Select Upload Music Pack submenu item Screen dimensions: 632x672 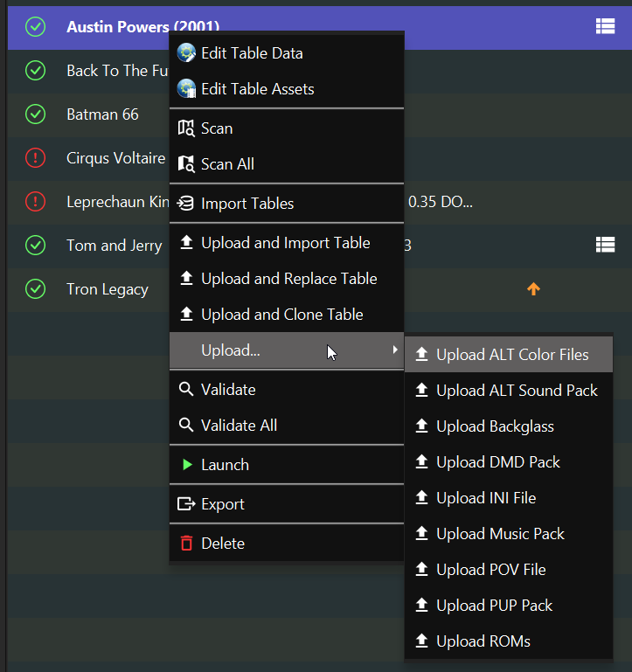509,534
